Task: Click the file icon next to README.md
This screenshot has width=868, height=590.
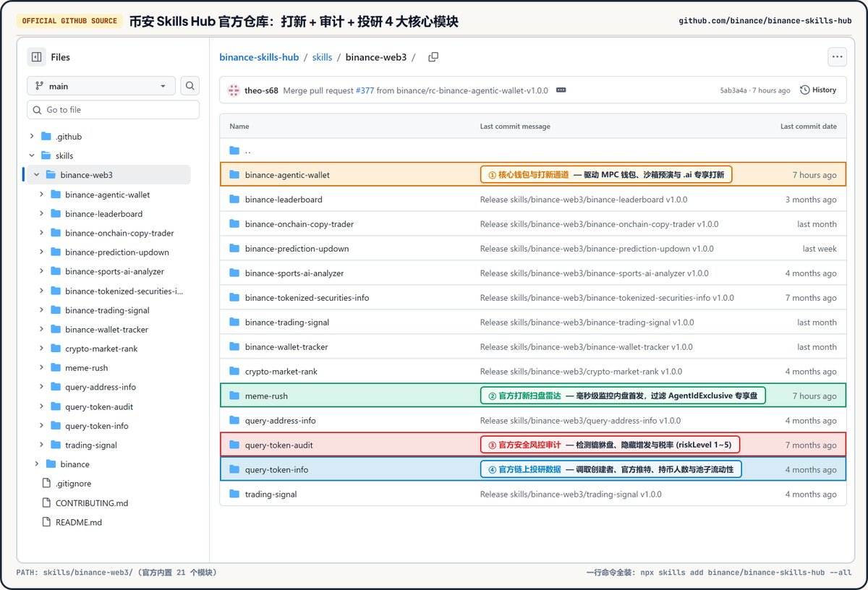Action: point(46,522)
